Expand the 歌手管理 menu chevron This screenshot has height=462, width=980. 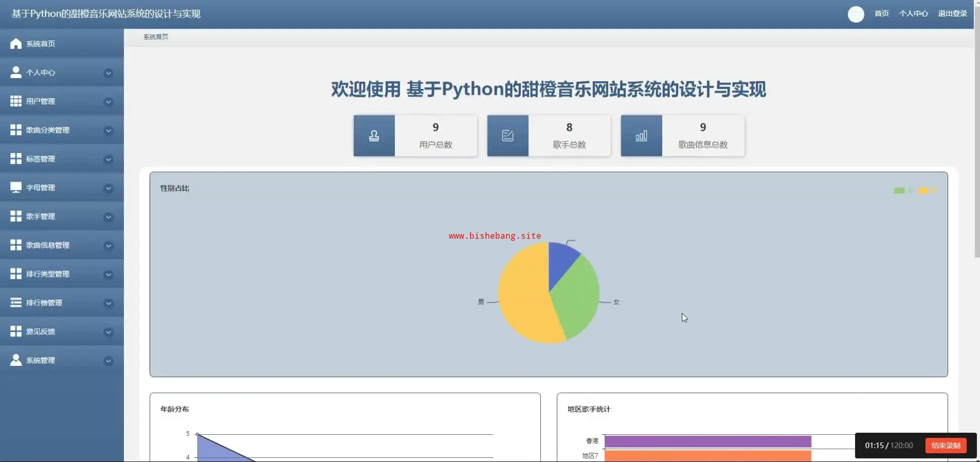[108, 217]
